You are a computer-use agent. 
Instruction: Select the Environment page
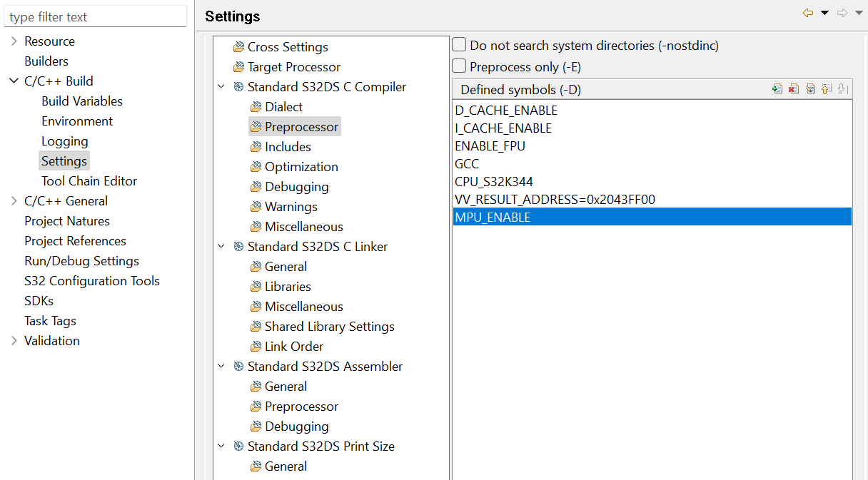(x=77, y=121)
